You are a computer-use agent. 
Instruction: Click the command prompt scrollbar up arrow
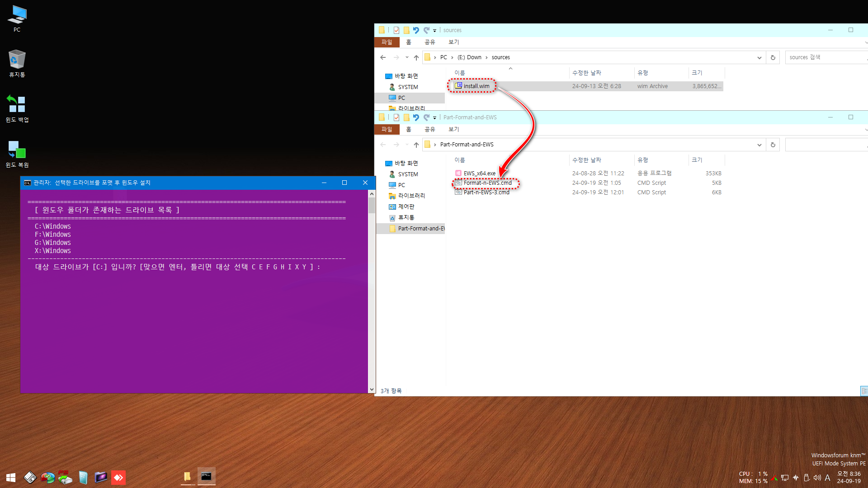point(372,193)
